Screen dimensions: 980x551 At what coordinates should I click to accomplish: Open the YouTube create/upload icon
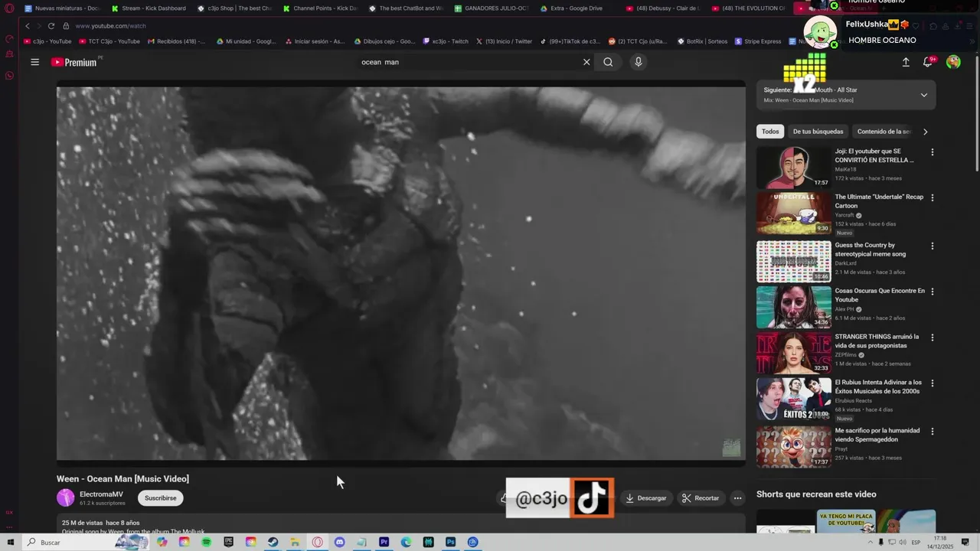point(906,62)
